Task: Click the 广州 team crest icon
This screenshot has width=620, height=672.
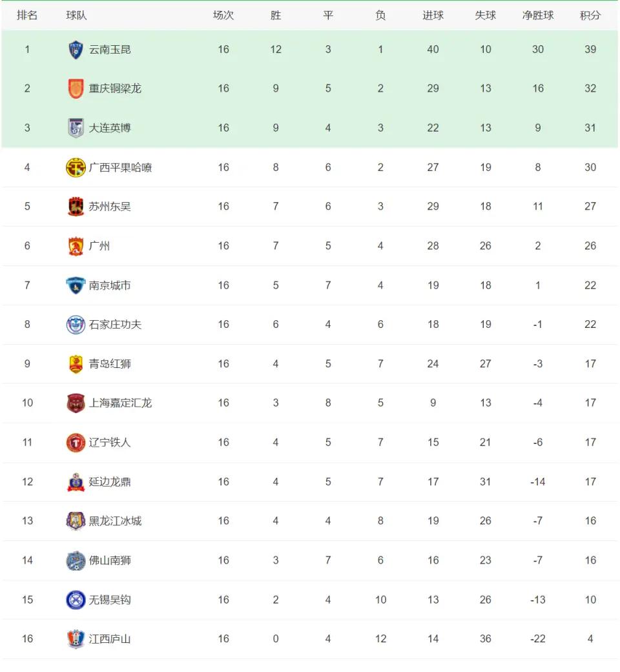Action: [x=76, y=246]
